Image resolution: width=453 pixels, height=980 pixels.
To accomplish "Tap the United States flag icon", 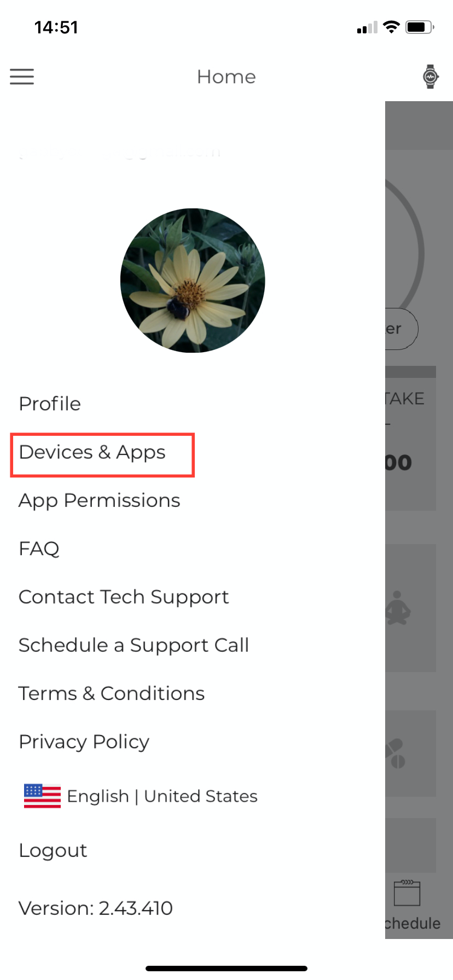I will [42, 796].
